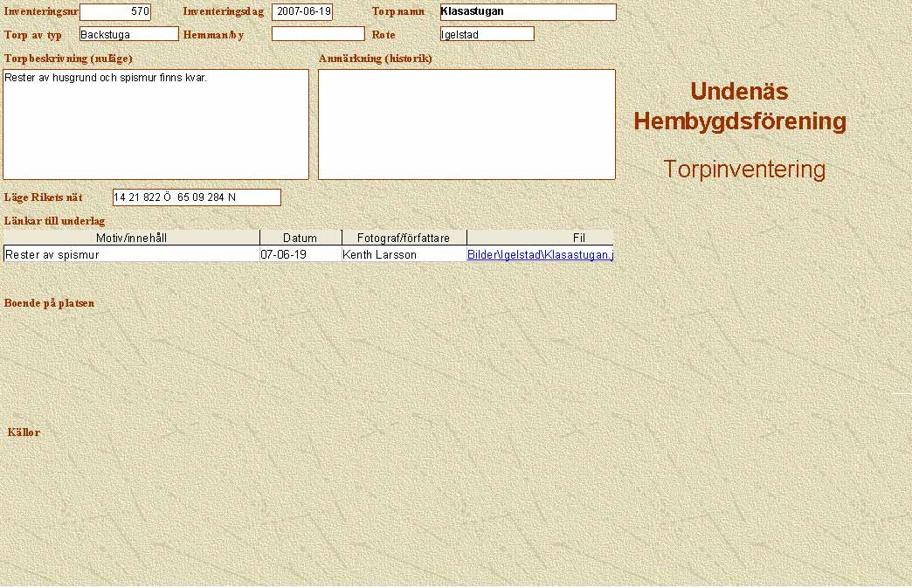Image resolution: width=912 pixels, height=588 pixels.
Task: Click the Fil column header
Action: pos(540,238)
